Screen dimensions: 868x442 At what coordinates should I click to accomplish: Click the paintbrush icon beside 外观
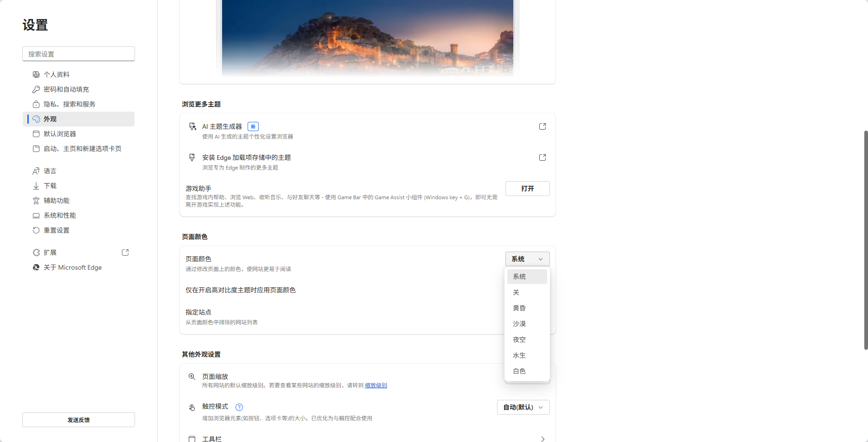point(36,119)
